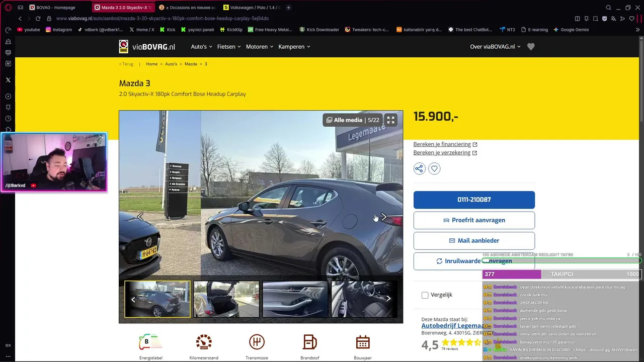The width and height of the screenshot is (644, 362).
Task: Open the X (Twitter) sidebar icon
Action: click(x=8, y=80)
